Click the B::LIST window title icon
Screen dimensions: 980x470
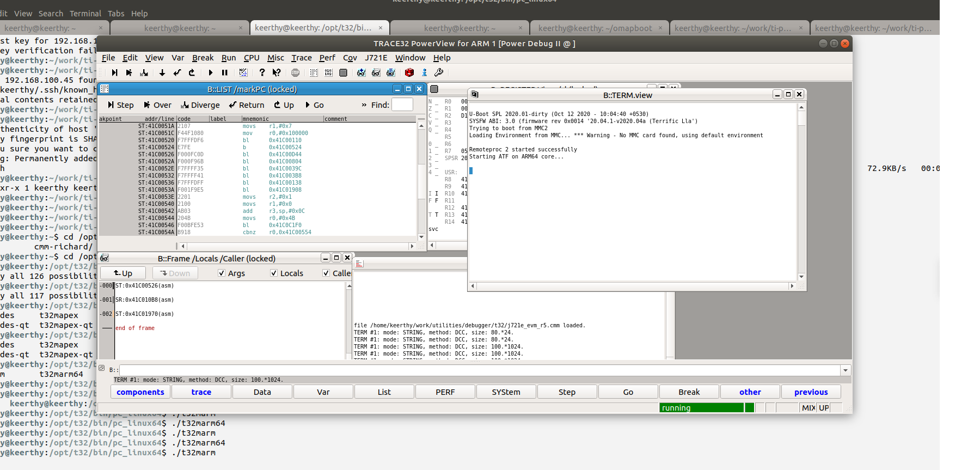point(105,89)
